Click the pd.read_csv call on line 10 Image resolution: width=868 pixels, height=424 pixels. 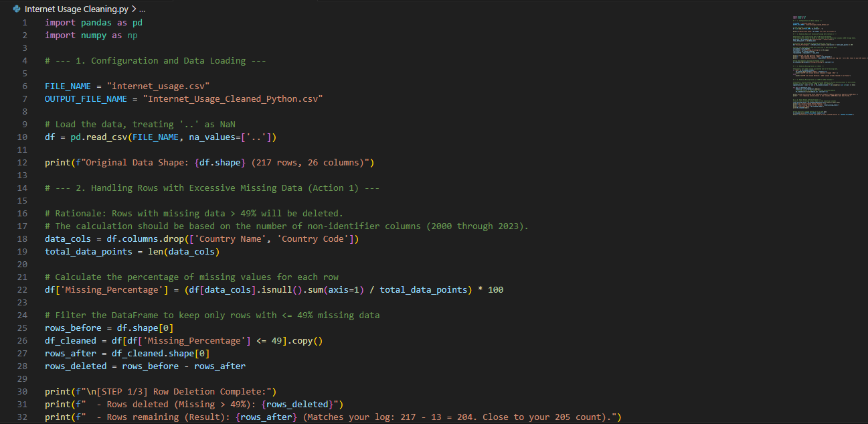100,137
